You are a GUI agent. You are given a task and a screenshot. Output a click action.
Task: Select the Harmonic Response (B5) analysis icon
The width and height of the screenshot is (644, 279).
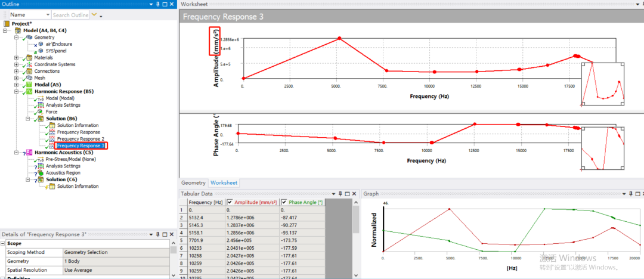pyautogui.click(x=30, y=91)
